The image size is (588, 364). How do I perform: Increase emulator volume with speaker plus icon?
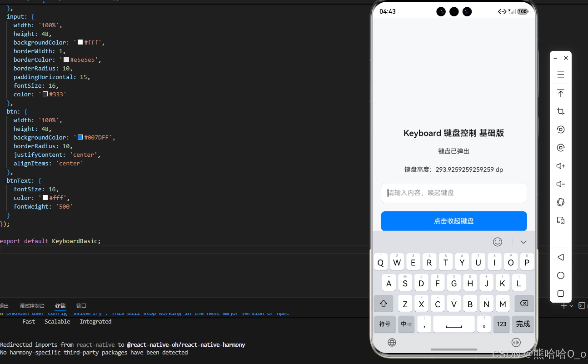tap(561, 166)
